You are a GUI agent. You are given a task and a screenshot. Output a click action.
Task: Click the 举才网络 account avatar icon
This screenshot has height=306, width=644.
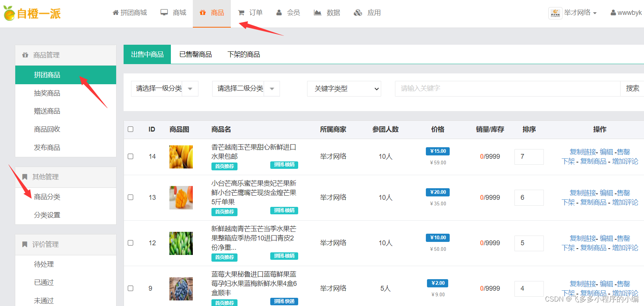(x=555, y=13)
